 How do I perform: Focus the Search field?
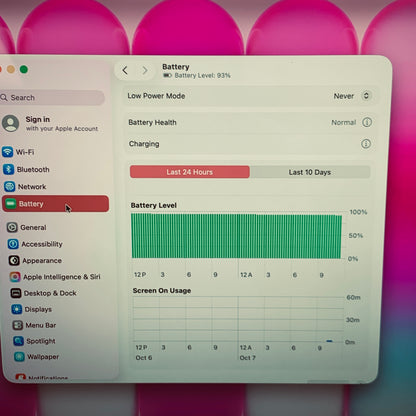(52, 98)
